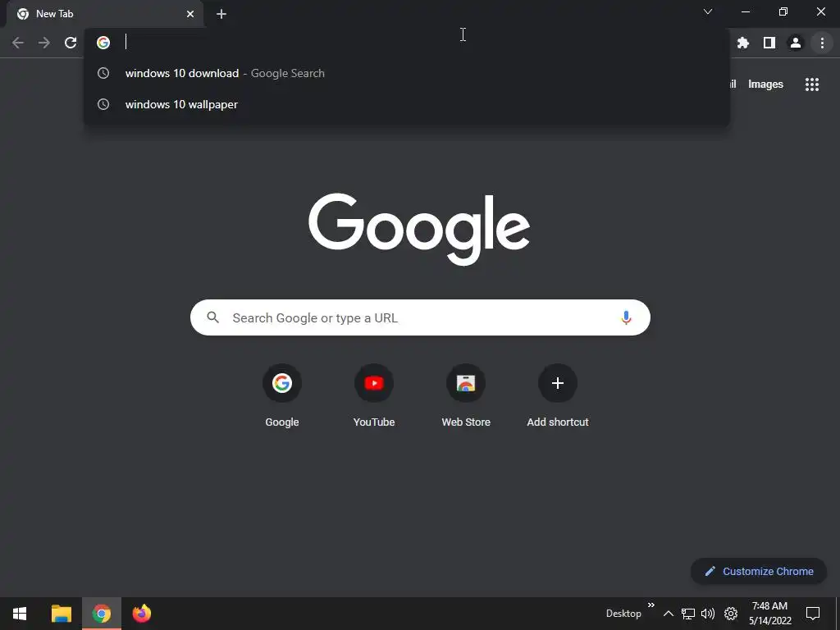Open the taskbar clock and date

coord(769,614)
